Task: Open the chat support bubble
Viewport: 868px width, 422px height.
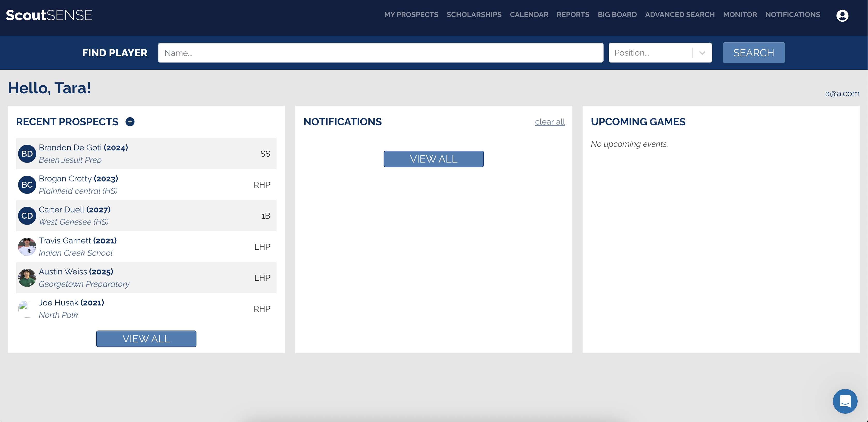Action: click(845, 401)
